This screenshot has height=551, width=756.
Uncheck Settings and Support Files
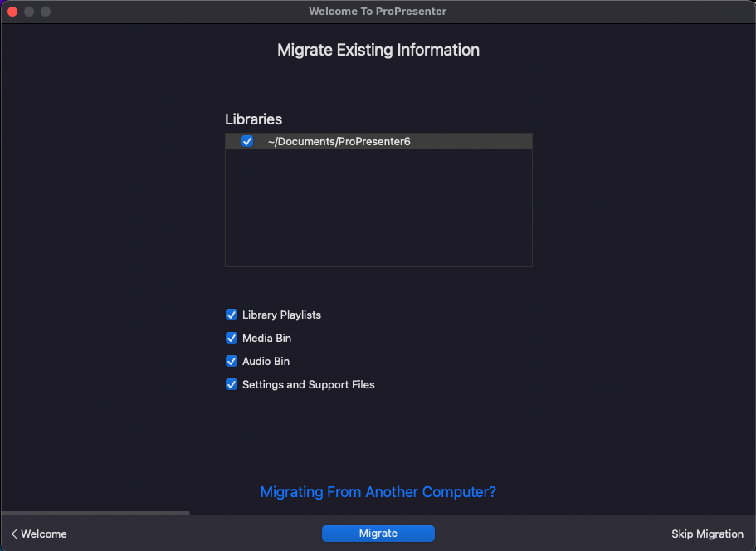pos(232,384)
